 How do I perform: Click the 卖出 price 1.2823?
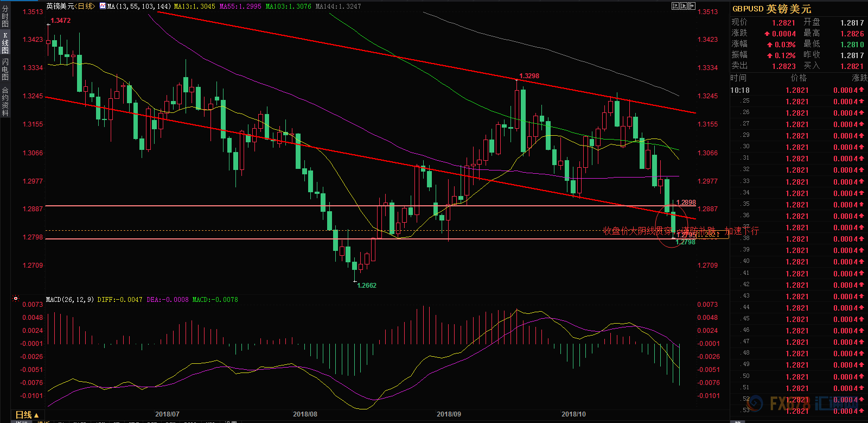coord(783,66)
